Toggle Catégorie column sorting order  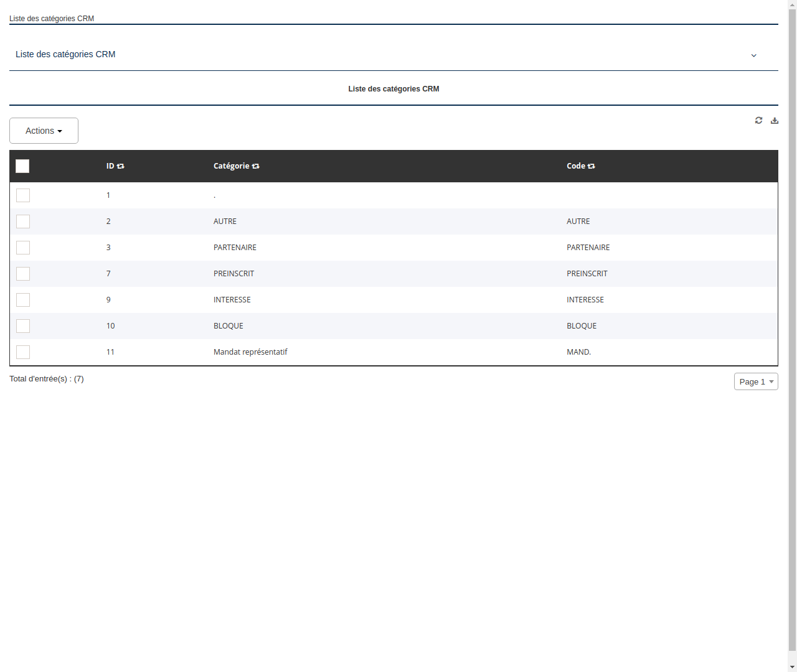coord(256,166)
